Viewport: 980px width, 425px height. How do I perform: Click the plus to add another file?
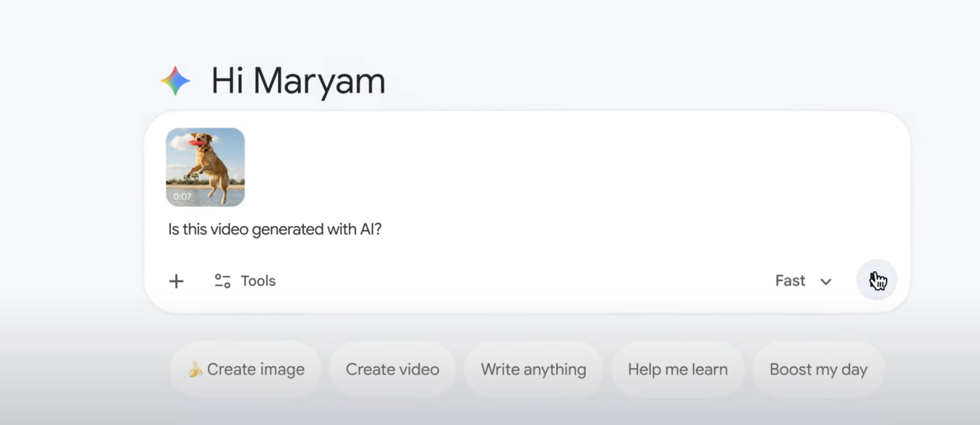click(x=176, y=280)
